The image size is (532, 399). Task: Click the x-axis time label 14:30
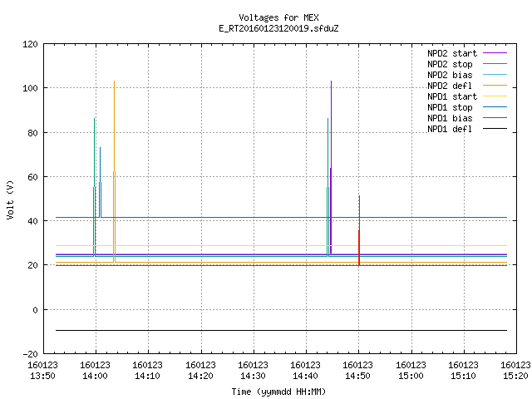(x=253, y=376)
